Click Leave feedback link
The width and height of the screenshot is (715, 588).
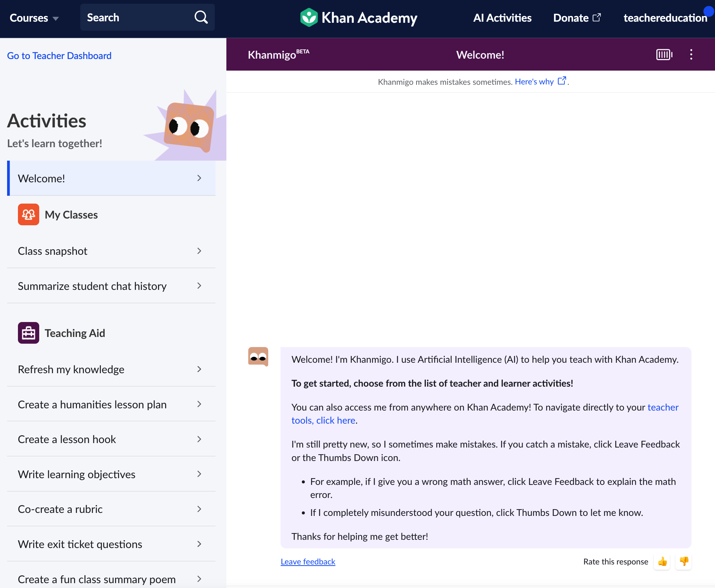tap(308, 561)
